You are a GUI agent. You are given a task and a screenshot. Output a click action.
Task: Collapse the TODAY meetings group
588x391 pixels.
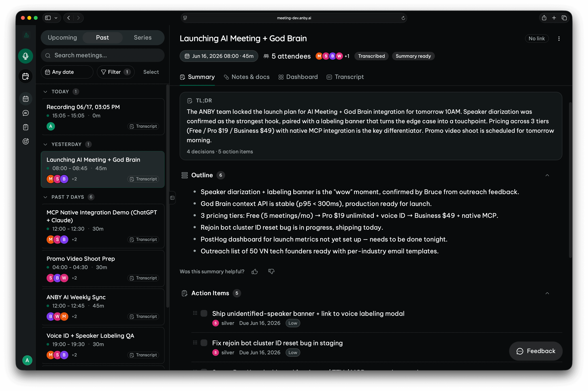click(x=45, y=92)
